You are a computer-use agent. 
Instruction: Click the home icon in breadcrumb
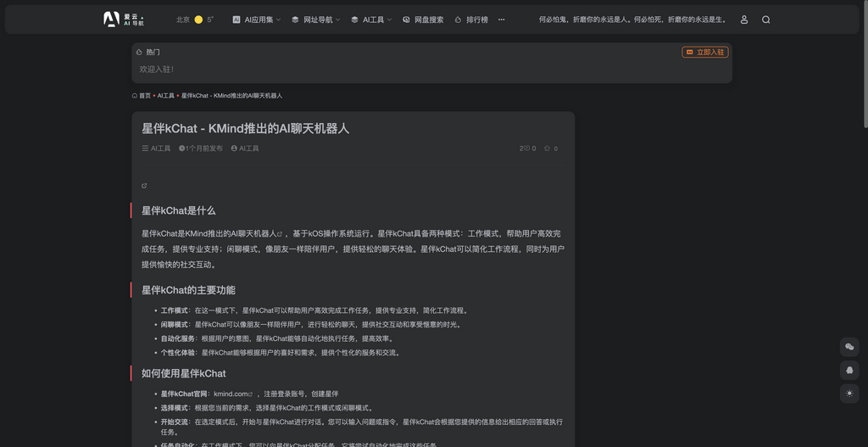[x=135, y=96]
